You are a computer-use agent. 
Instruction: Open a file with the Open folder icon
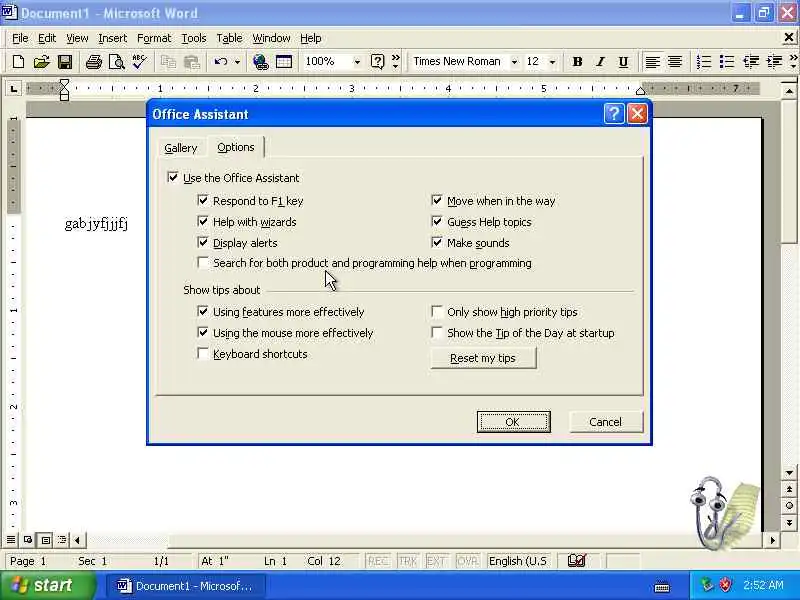(41, 62)
